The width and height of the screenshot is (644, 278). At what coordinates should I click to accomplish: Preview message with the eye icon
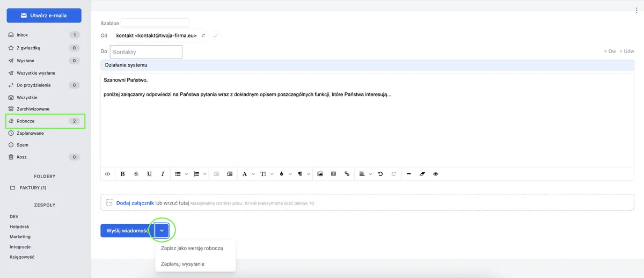pos(435,174)
